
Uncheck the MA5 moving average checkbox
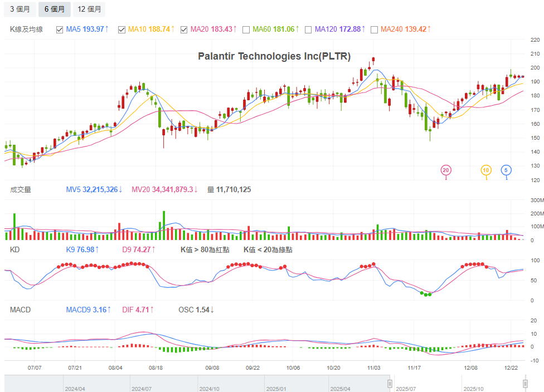pyautogui.click(x=60, y=29)
